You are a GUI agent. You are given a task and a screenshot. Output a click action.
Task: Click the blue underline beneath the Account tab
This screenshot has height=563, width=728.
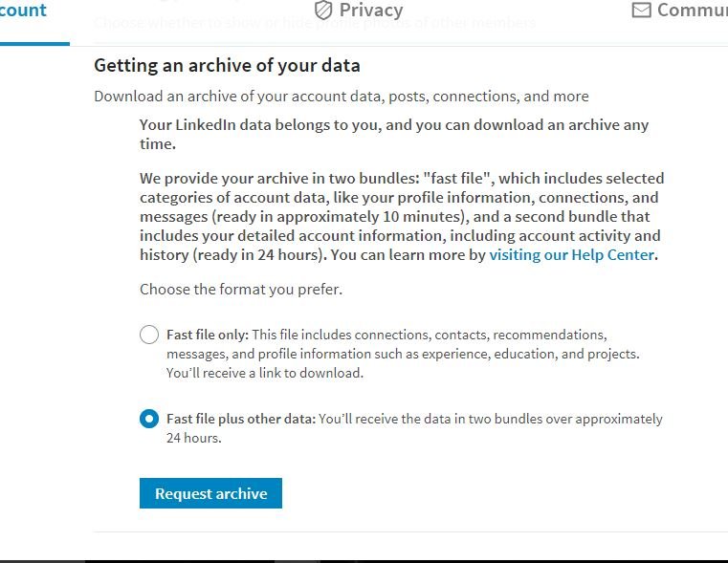point(34,44)
